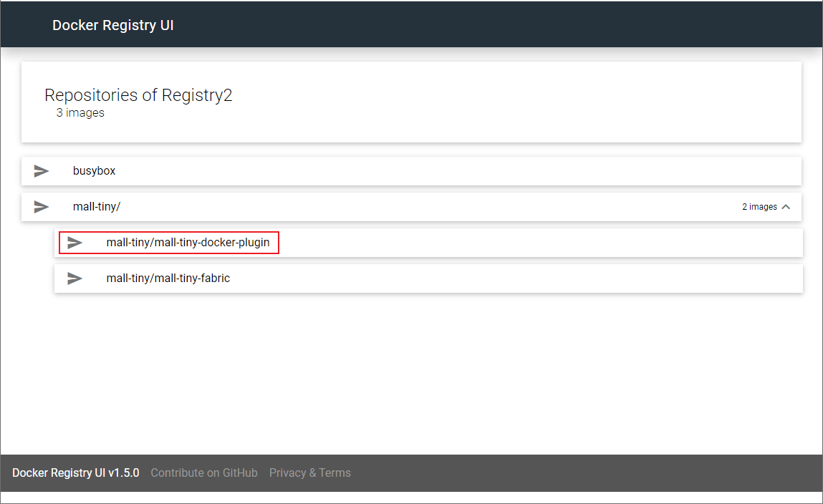The image size is (823, 504).
Task: Open mall-tiny/mall-tiny-docker-plugin repository
Action: click(188, 242)
